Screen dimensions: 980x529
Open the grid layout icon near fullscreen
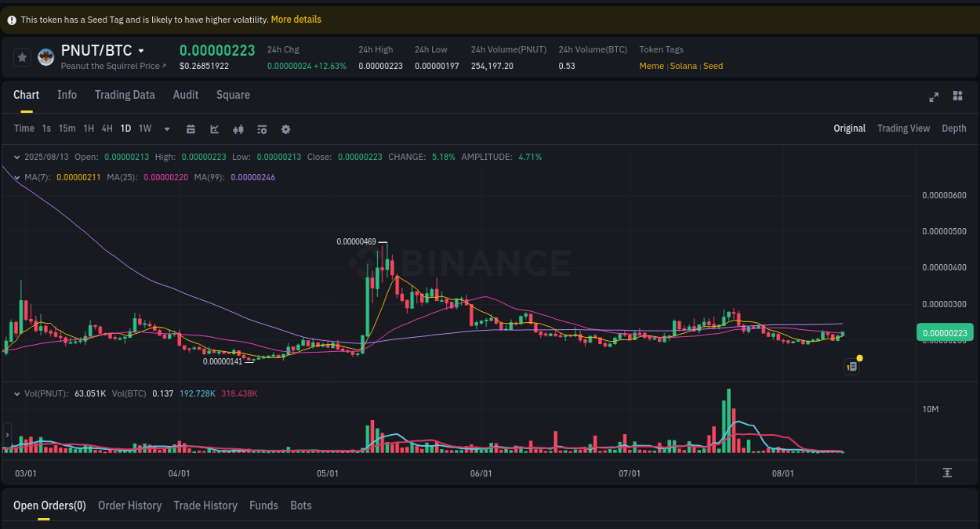957,96
